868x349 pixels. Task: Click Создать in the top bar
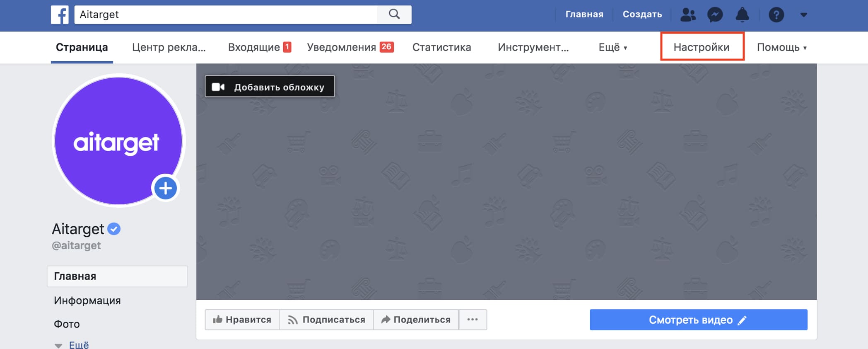[642, 15]
